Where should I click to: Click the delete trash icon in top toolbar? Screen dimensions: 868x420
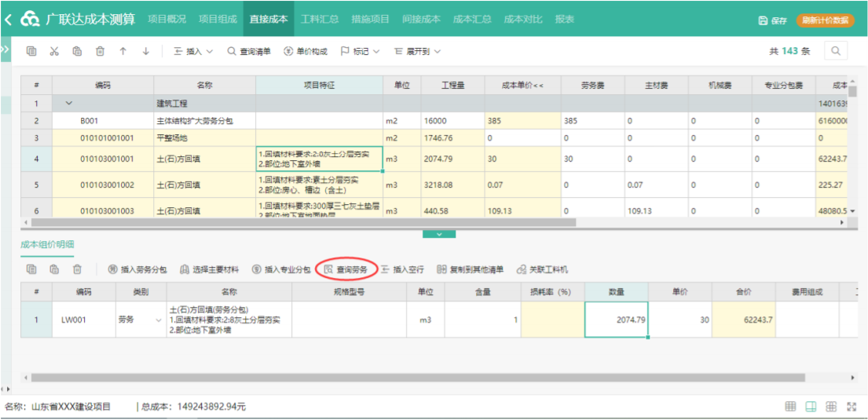[101, 52]
